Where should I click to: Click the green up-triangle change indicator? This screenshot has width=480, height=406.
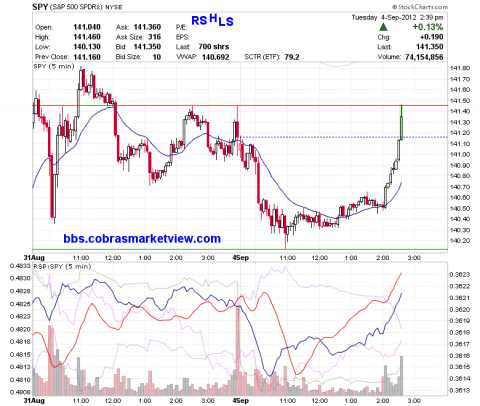[x=383, y=27]
